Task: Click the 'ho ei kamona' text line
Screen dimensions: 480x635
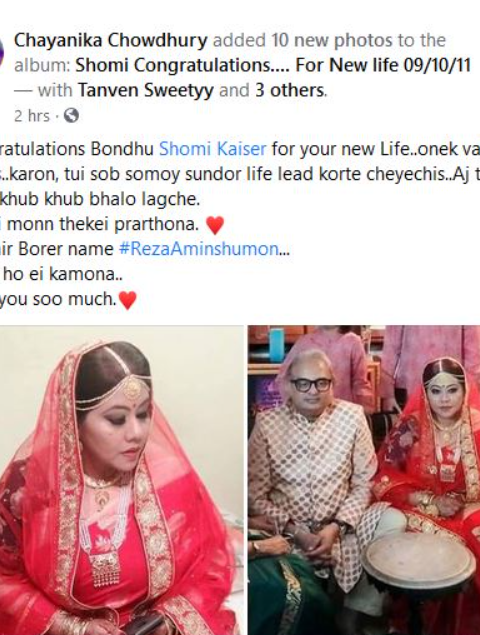Action: point(61,274)
